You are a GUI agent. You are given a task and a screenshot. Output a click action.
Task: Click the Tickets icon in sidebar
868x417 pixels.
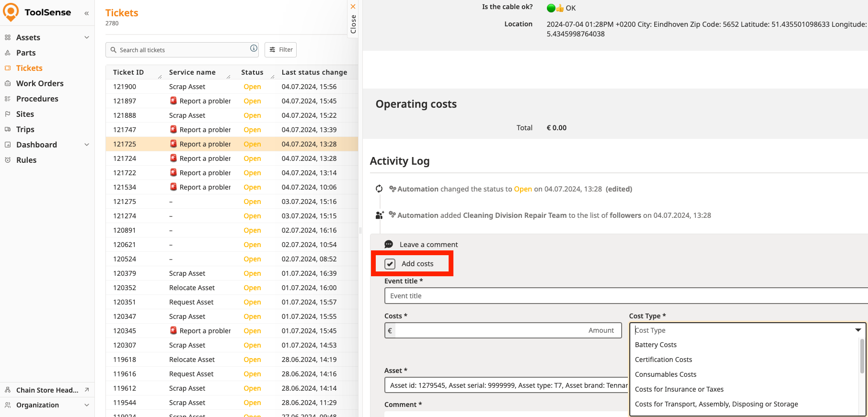point(8,68)
